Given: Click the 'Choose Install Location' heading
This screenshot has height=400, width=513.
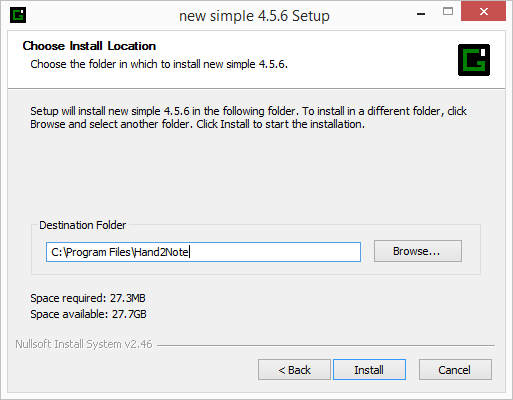Looking at the screenshot, I should pyautogui.click(x=89, y=46).
